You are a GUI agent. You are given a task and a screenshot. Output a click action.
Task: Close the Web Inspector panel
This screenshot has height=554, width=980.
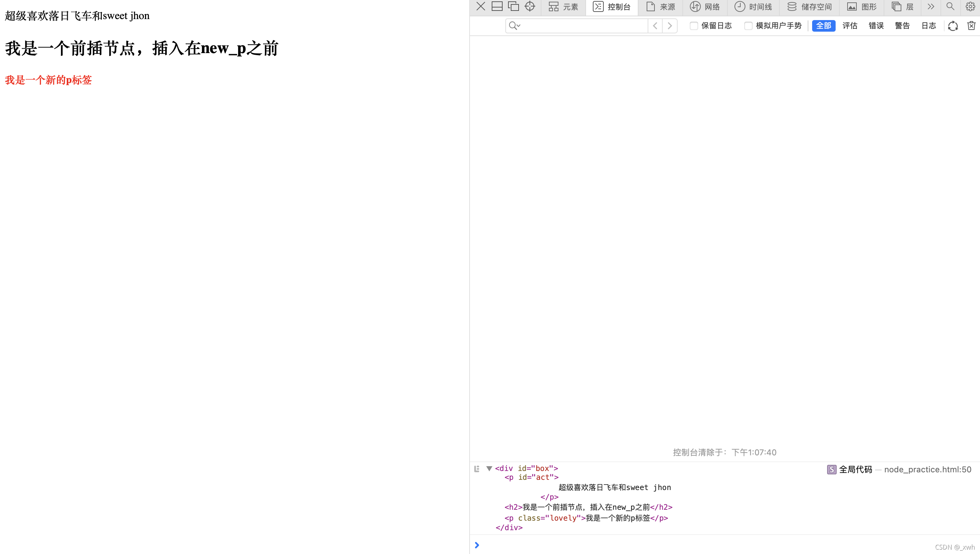tap(480, 6)
